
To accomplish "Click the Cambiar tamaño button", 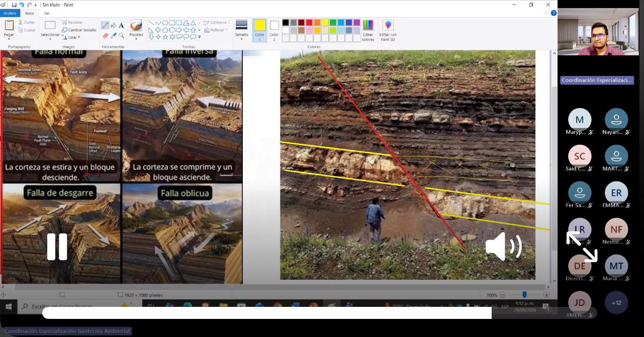I will [x=79, y=30].
